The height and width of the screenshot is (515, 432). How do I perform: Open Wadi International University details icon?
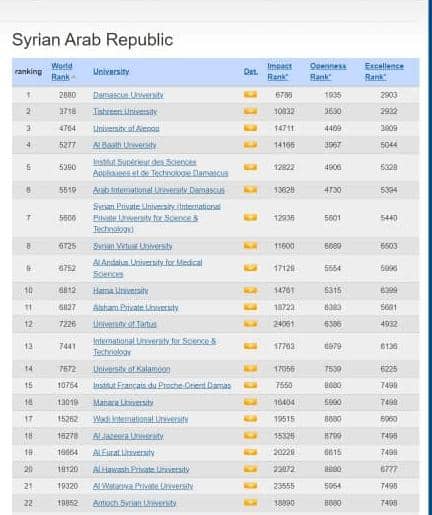tap(250, 419)
